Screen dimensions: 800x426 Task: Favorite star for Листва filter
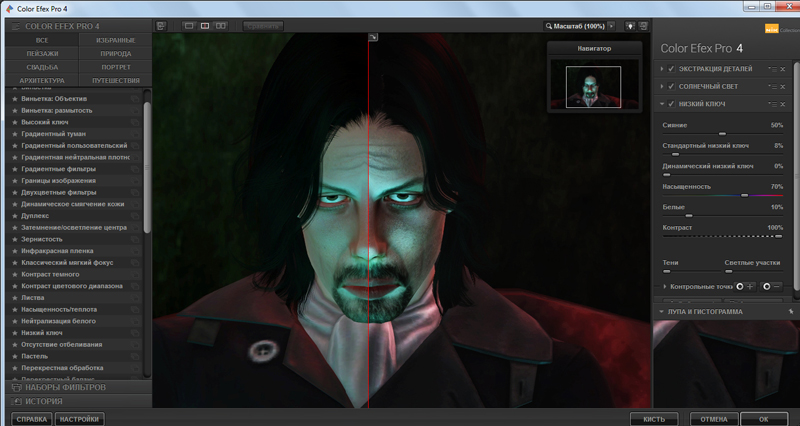(x=15, y=297)
